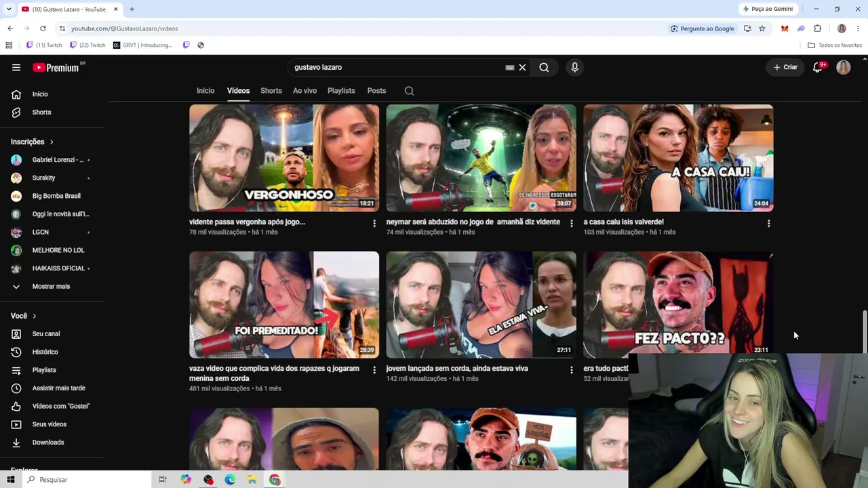Viewport: 868px width, 488px height.
Task: Open the (11) Twitch bookmark
Action: point(44,45)
